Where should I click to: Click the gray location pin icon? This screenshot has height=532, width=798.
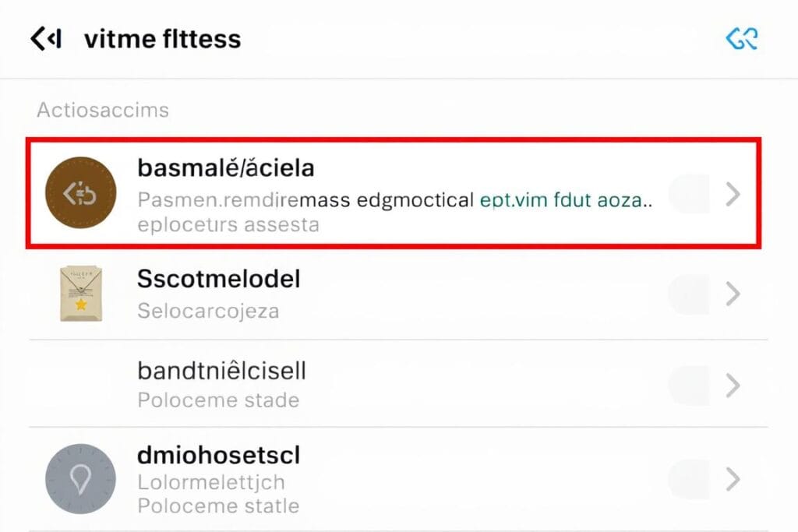pyautogui.click(x=80, y=479)
